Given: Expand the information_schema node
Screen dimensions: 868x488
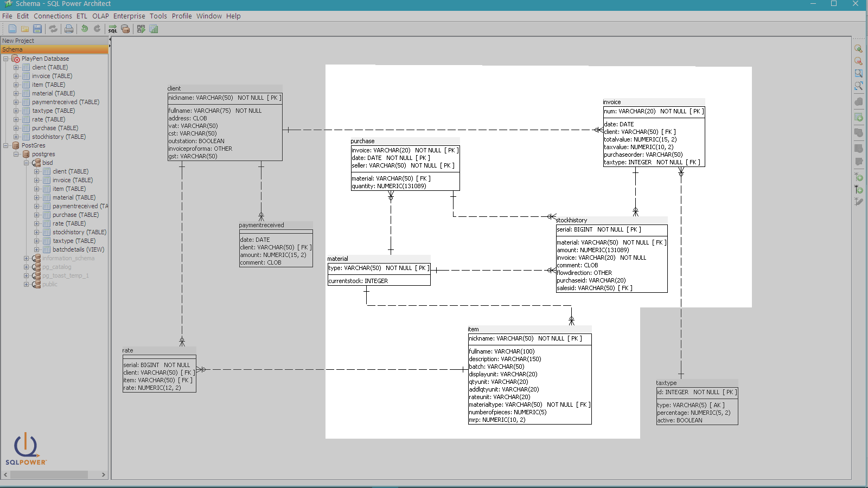Looking at the screenshot, I should [x=26, y=258].
